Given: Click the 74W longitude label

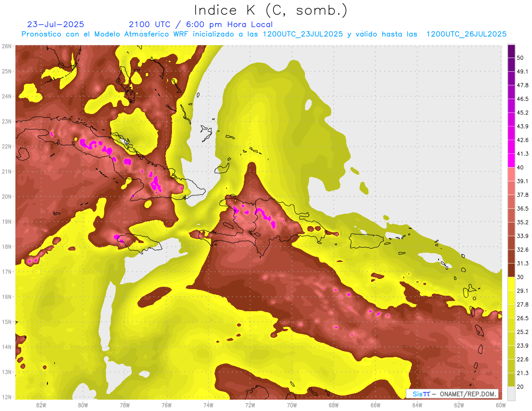Looking at the screenshot, I should tap(208, 405).
